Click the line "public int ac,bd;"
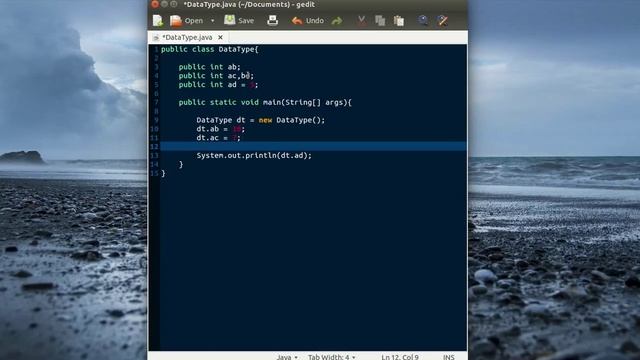This screenshot has height=360, width=640. tap(216, 76)
